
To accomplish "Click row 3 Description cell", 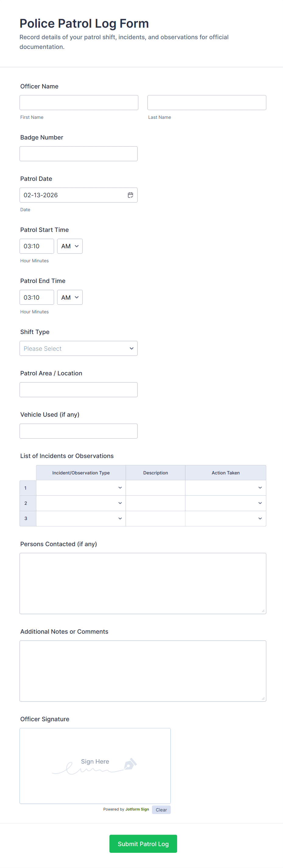I will [155, 518].
